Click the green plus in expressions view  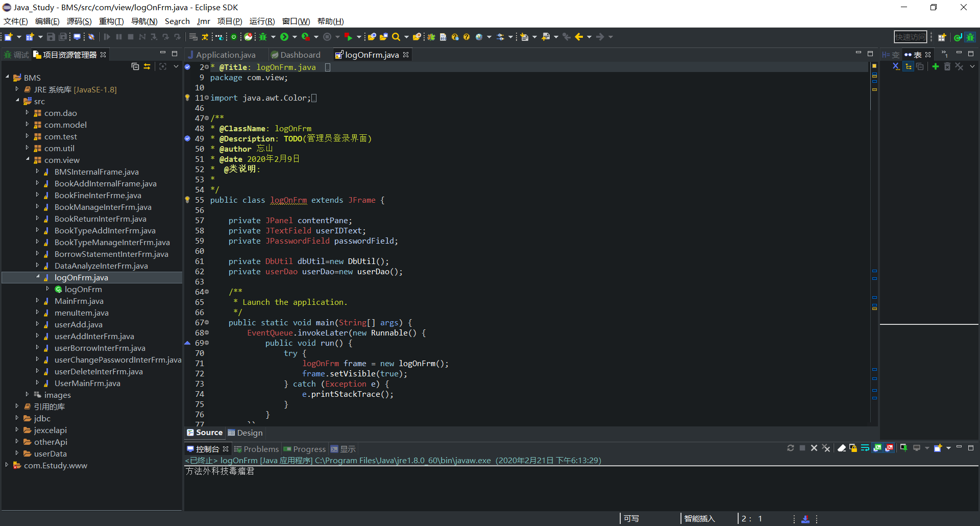pos(936,66)
